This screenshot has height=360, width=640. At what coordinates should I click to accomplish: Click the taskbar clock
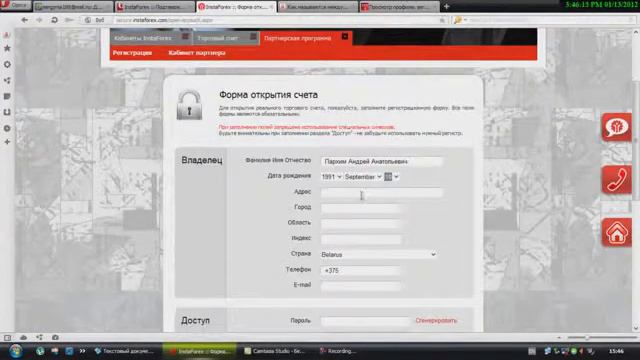(616, 351)
